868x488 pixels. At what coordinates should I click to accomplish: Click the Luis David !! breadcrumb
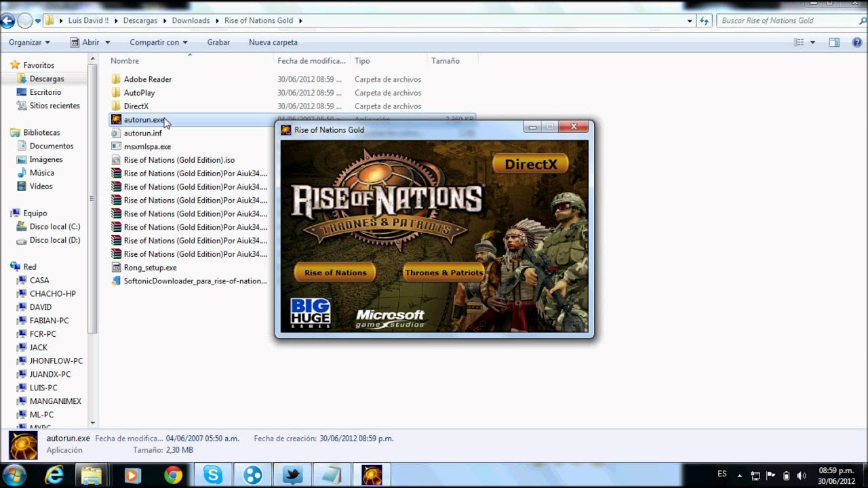(x=88, y=20)
